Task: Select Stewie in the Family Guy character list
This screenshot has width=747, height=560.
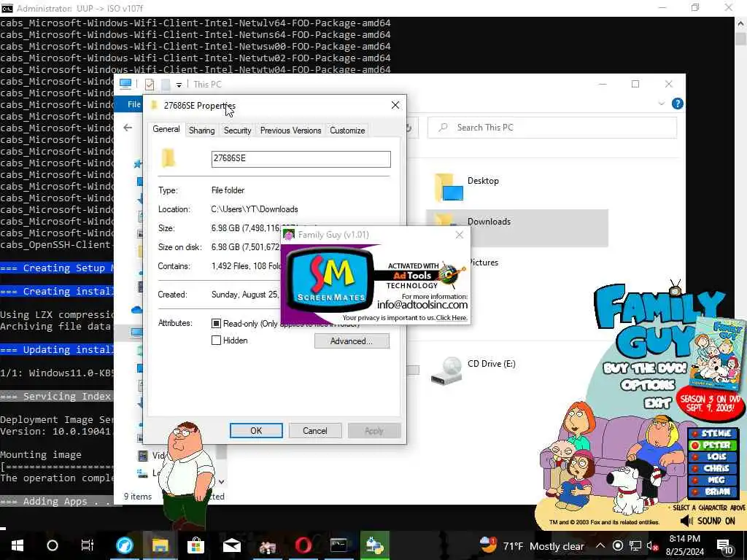Action: pos(712,433)
